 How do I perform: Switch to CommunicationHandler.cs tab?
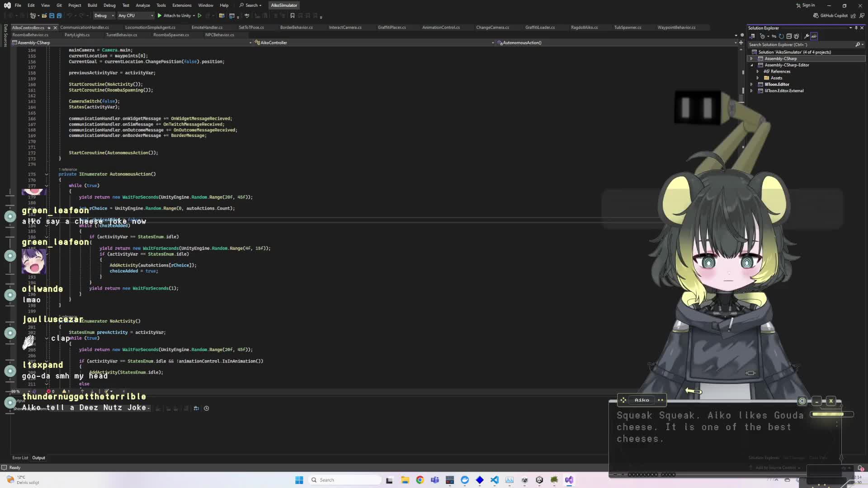point(85,28)
